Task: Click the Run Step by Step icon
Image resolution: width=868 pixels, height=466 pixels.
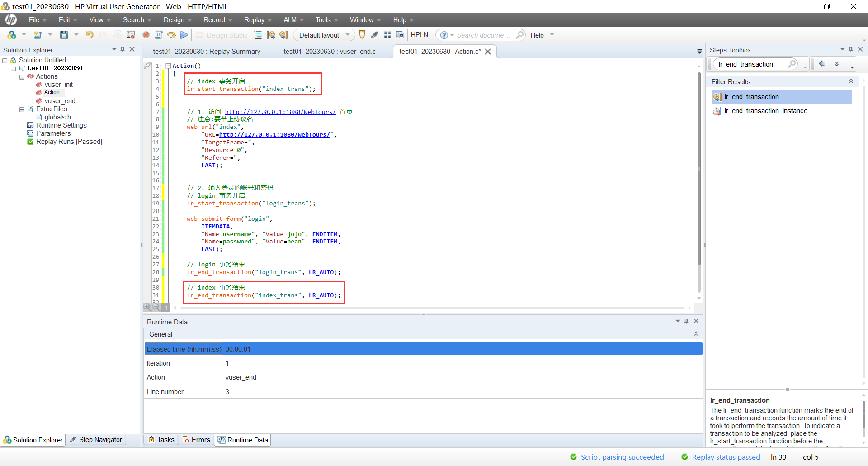Action: (171, 35)
